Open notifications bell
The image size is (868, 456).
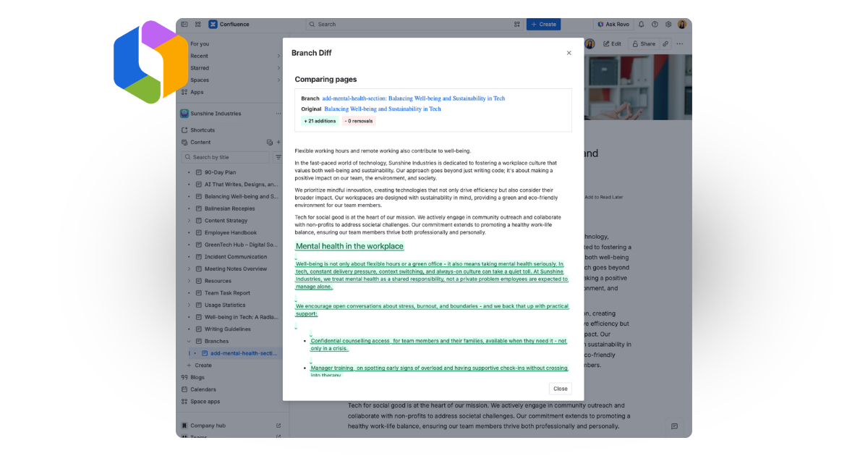(x=641, y=24)
